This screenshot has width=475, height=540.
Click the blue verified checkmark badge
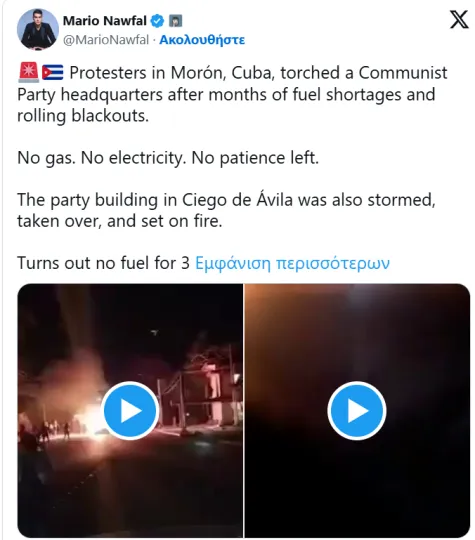(x=158, y=21)
